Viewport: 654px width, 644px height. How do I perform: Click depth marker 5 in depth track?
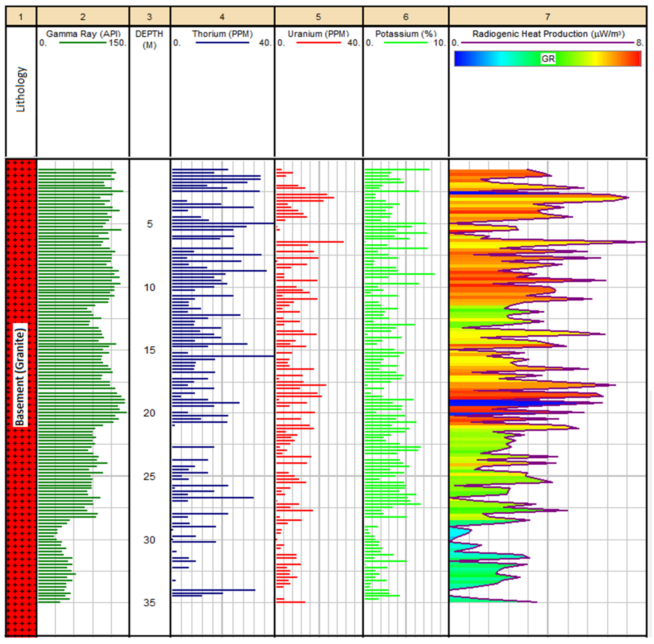[150, 224]
